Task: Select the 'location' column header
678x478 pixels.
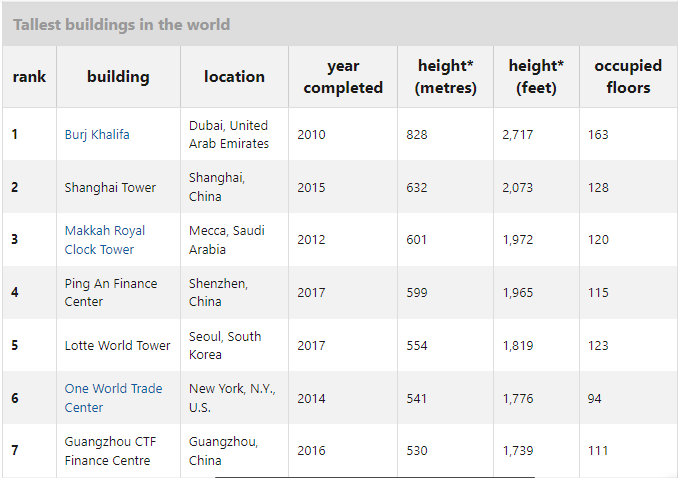Action: click(x=234, y=77)
